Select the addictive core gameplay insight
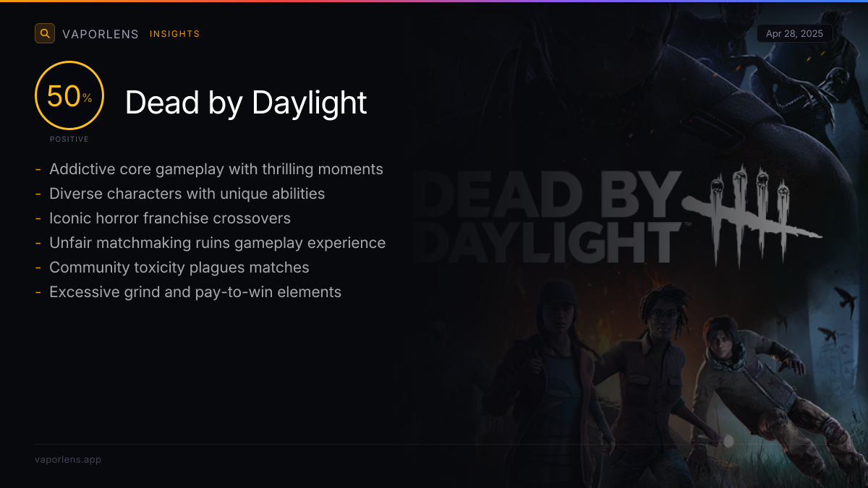 pos(216,169)
